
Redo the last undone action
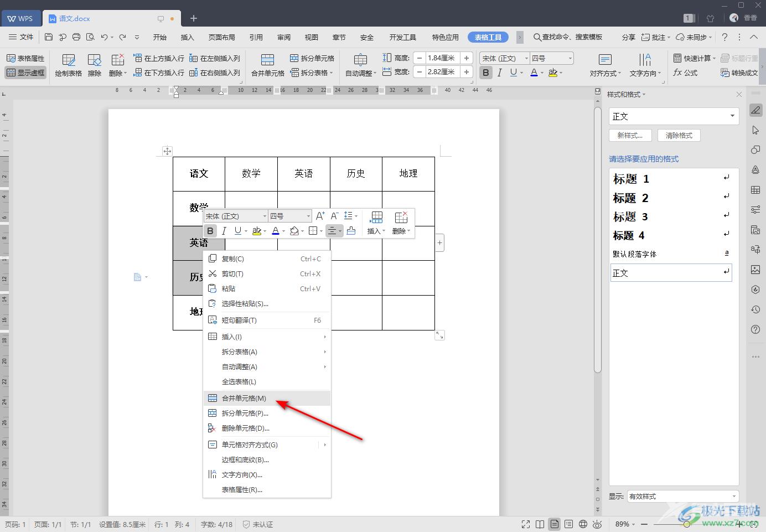(122, 37)
